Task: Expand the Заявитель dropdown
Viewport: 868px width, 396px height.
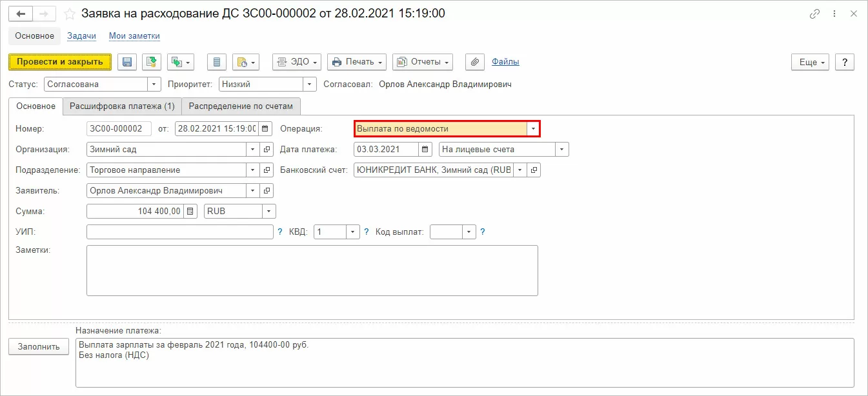Action: [x=252, y=190]
